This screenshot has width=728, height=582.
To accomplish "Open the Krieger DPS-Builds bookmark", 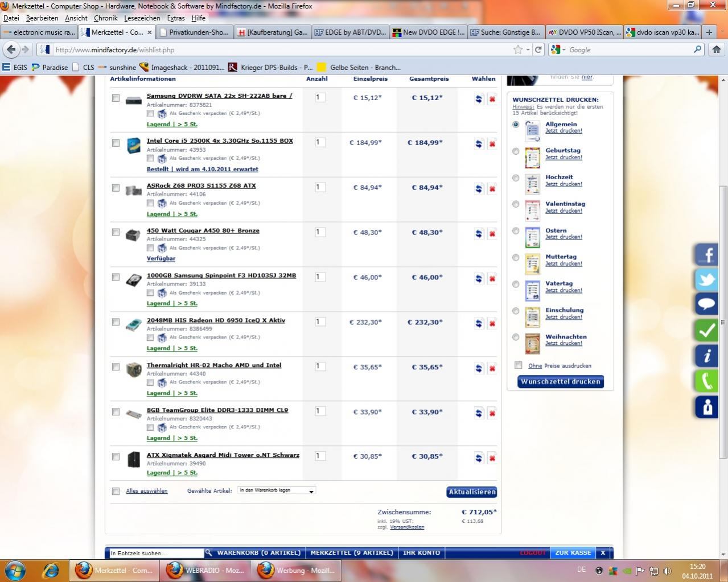I will pyautogui.click(x=270, y=67).
